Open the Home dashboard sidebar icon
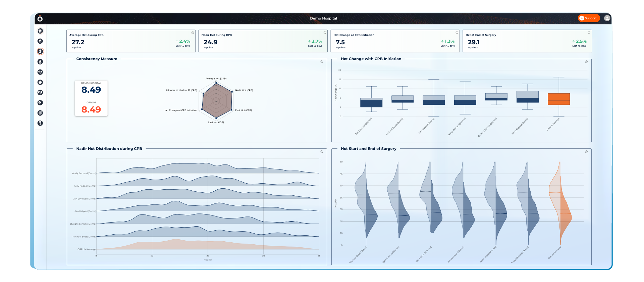Screen dimensions: 644x282 [40, 31]
